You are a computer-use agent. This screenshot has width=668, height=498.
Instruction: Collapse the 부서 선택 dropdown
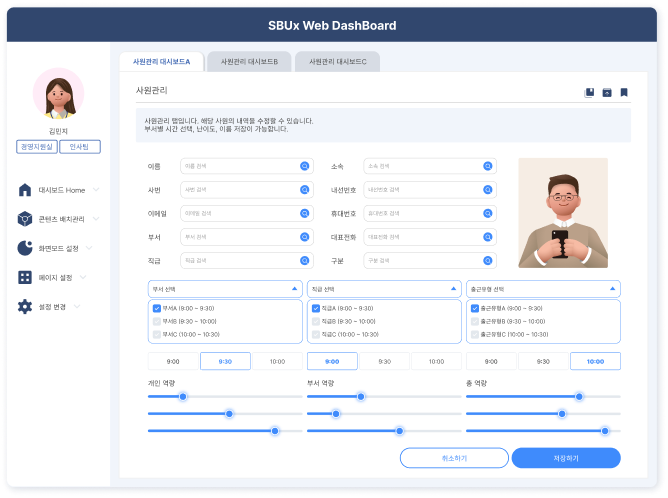tap(294, 289)
